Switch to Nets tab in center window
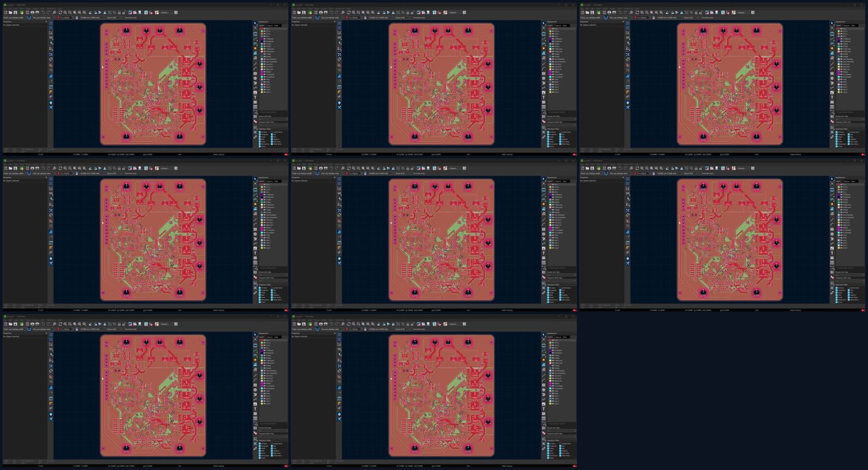 pyautogui.click(x=564, y=181)
